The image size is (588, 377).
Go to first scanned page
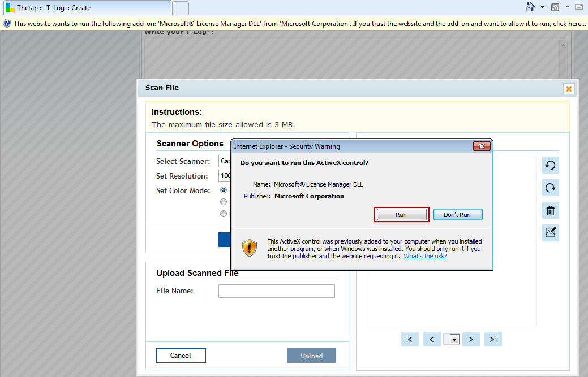click(x=409, y=339)
